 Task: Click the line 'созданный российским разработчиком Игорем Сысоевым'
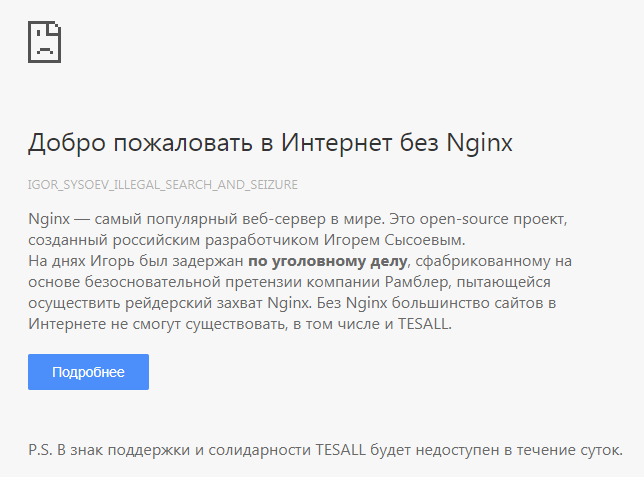click(x=247, y=240)
